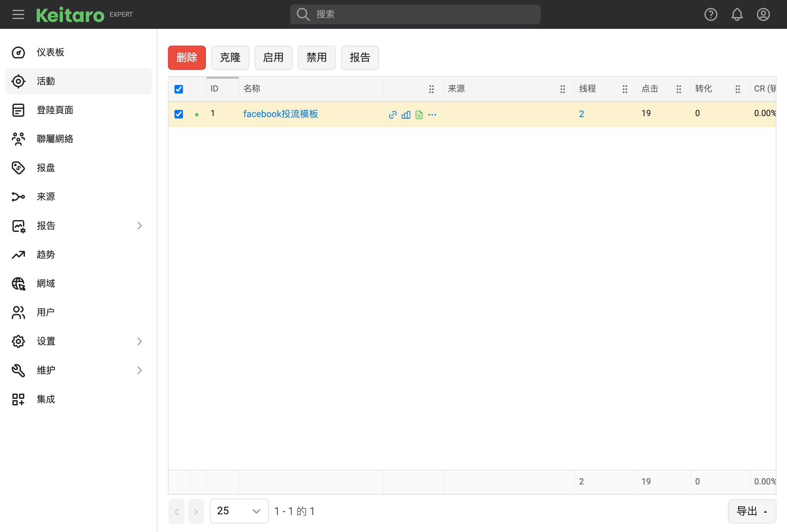Viewport: 787px width, 532px height.
Task: Open the facebook投流模板 campaign link
Action: [x=281, y=114]
